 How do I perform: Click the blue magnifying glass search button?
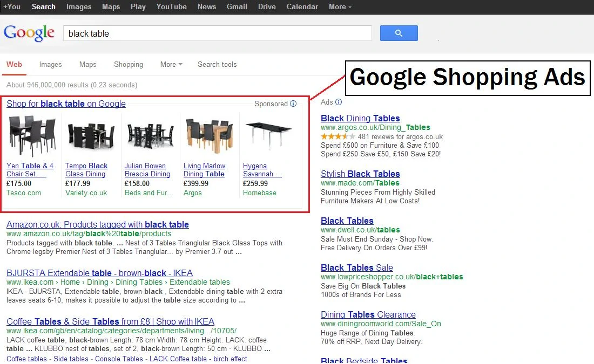[x=399, y=33]
